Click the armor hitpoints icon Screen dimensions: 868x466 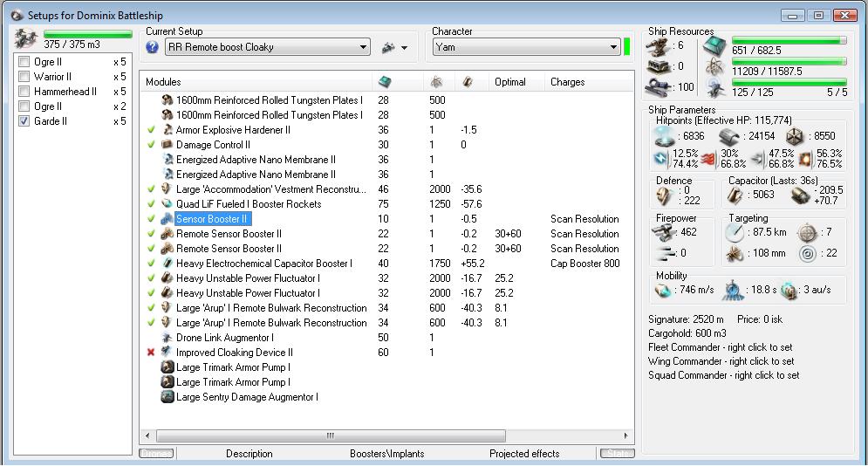click(729, 136)
